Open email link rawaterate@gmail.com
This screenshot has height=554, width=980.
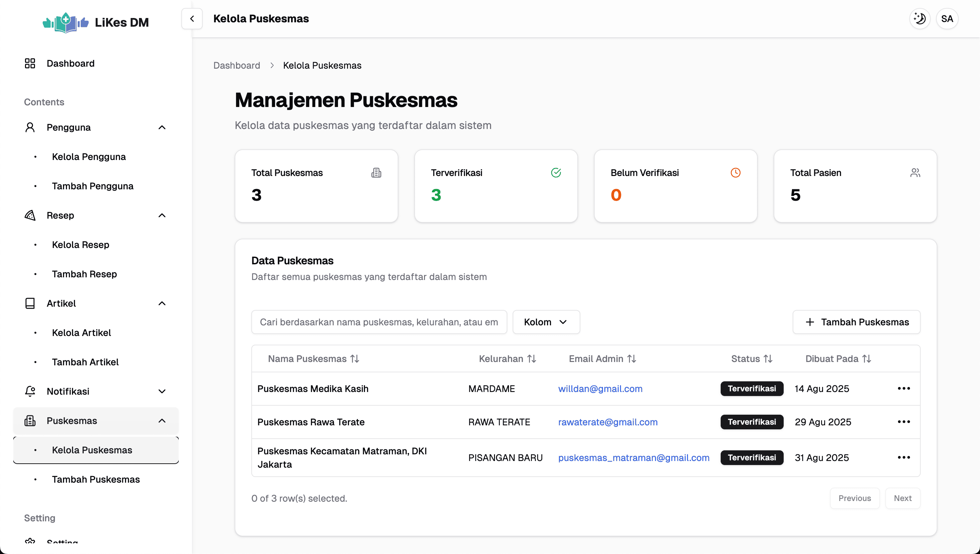coord(608,422)
